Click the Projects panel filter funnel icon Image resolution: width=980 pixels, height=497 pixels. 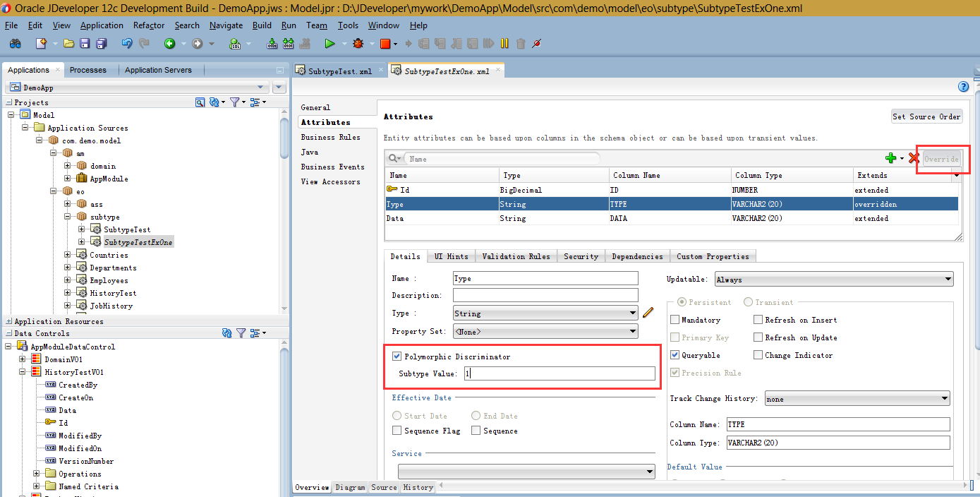coord(235,102)
